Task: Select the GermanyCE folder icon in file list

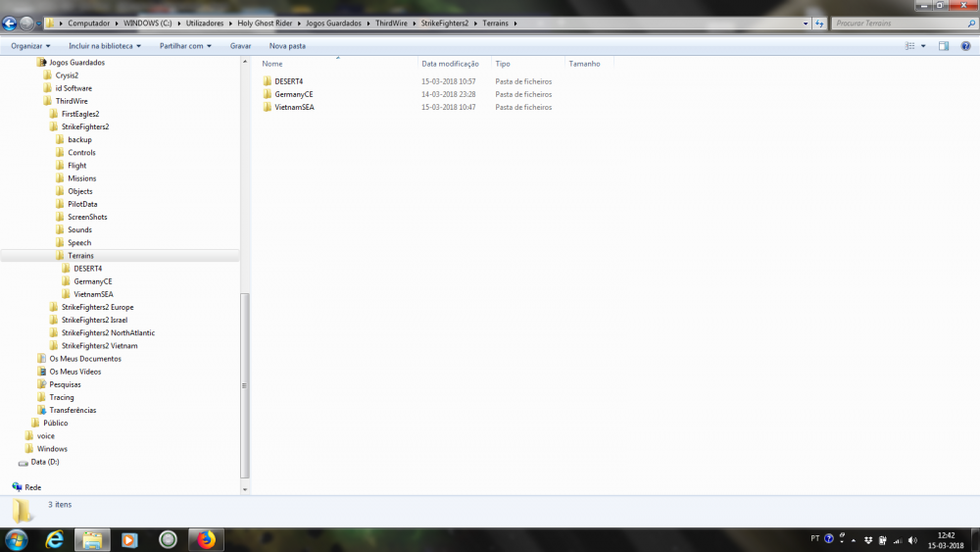Action: click(268, 94)
